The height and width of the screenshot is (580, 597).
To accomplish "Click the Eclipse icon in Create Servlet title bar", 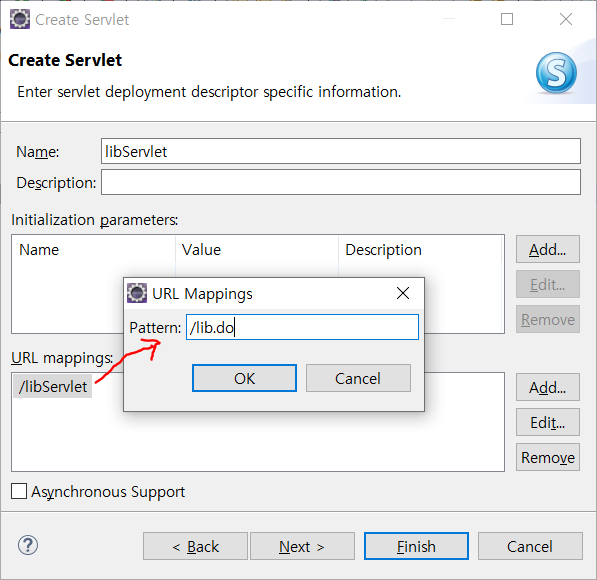I will pyautogui.click(x=19, y=19).
